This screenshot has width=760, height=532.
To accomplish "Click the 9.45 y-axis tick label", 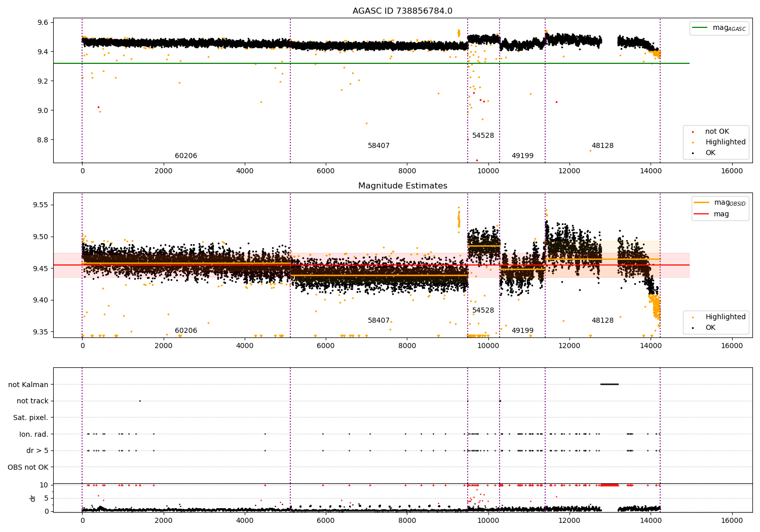I will [41, 269].
